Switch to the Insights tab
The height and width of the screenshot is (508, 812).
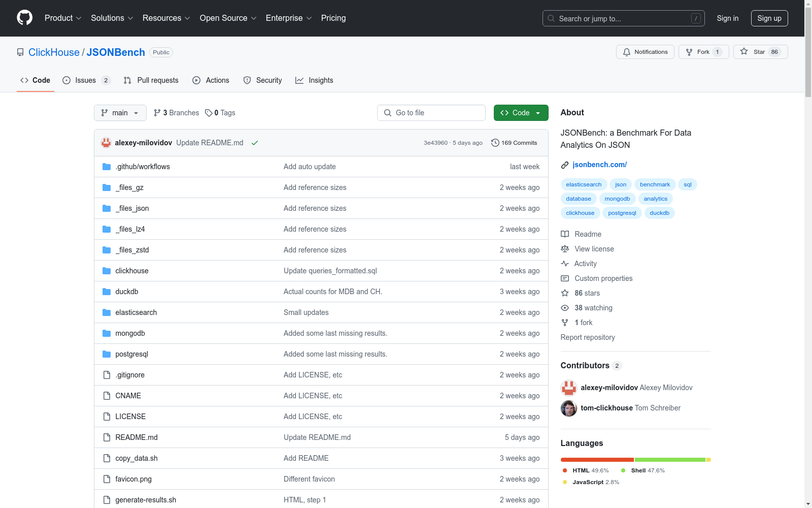point(315,80)
